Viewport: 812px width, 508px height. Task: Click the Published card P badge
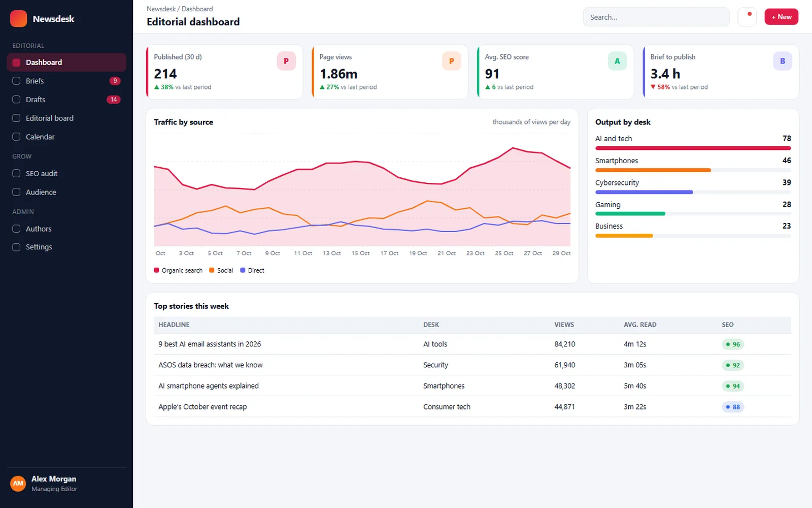pos(286,61)
